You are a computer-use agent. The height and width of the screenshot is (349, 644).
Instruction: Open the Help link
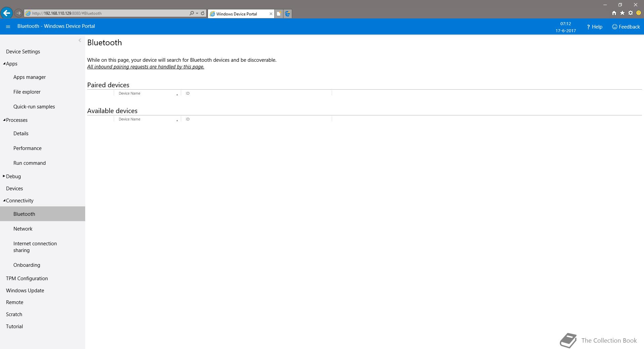[x=594, y=27]
